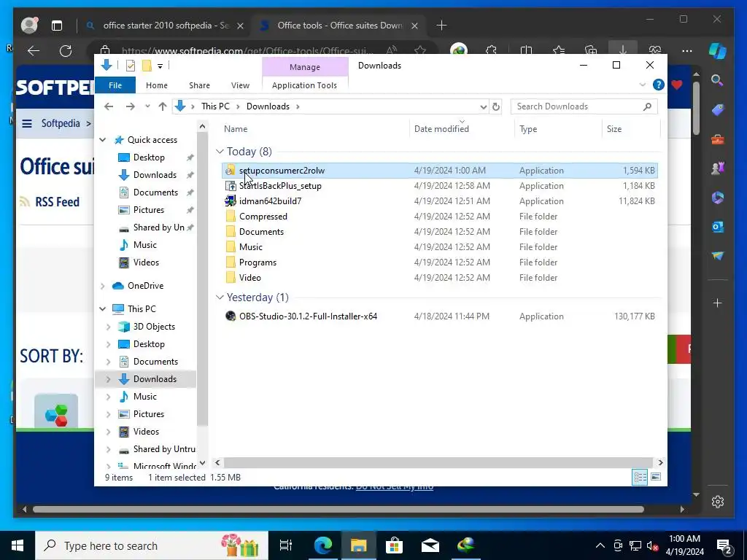The height and width of the screenshot is (560, 747).
Task: Select the OBS-Studio-30.1.2-Full-Installer-x64 file icon
Action: 231,316
